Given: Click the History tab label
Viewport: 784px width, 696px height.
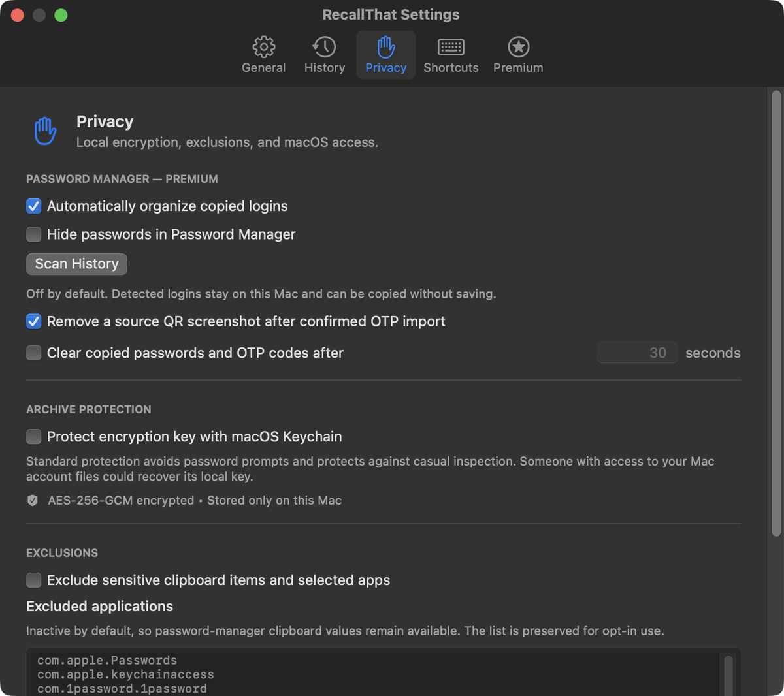Looking at the screenshot, I should coord(325,68).
